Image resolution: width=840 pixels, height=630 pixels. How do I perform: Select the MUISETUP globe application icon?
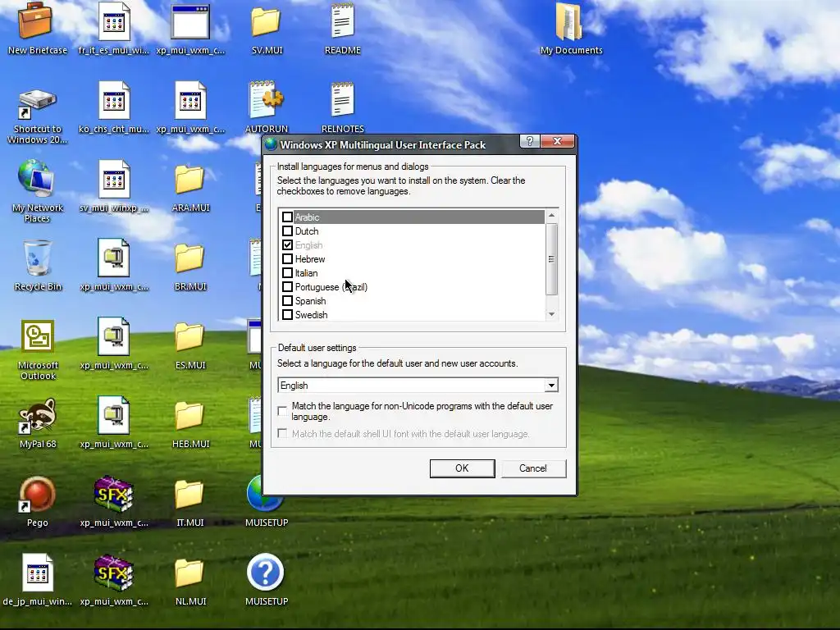coord(266,494)
